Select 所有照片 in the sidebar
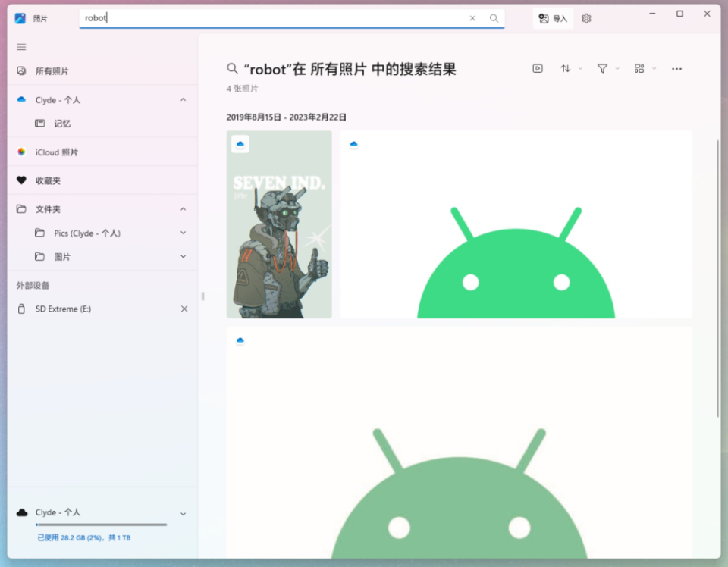Screen dimensions: 728x567 (52, 70)
